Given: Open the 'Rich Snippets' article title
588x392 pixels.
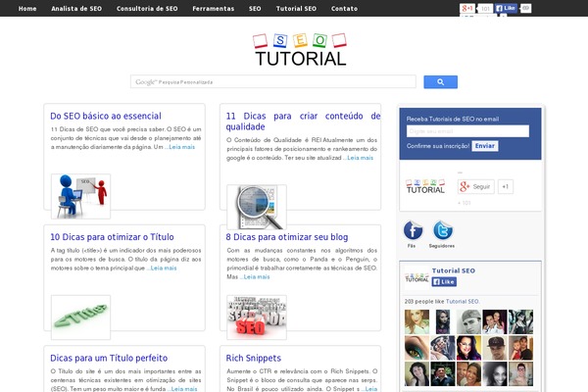Looking at the screenshot, I should [253, 359].
